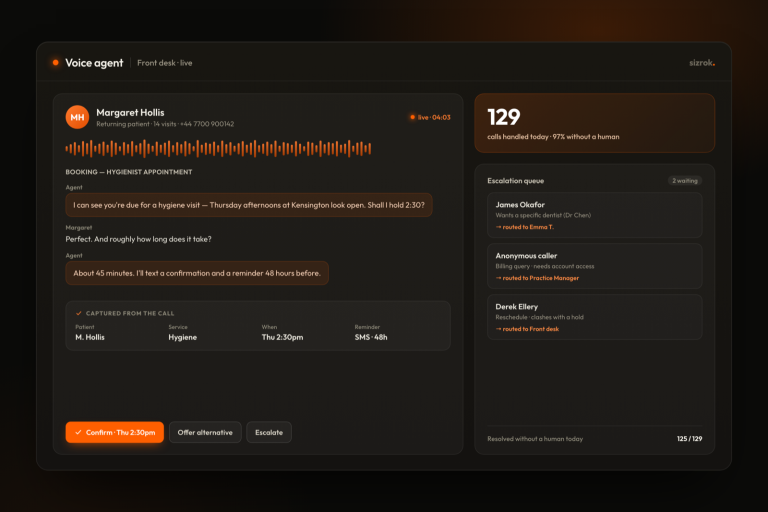Click the live 04:03 call indicator

[x=430, y=117]
